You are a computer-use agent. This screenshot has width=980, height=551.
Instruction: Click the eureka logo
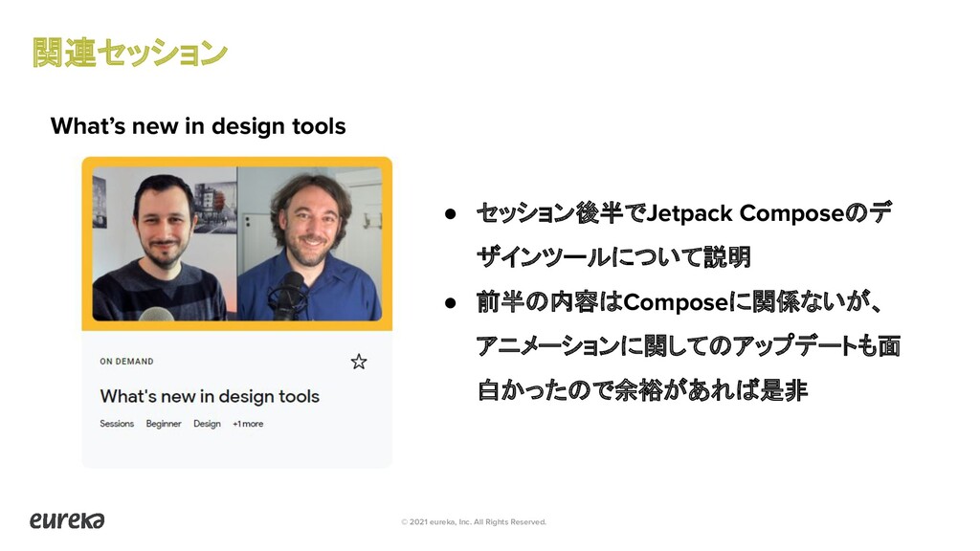click(x=68, y=519)
